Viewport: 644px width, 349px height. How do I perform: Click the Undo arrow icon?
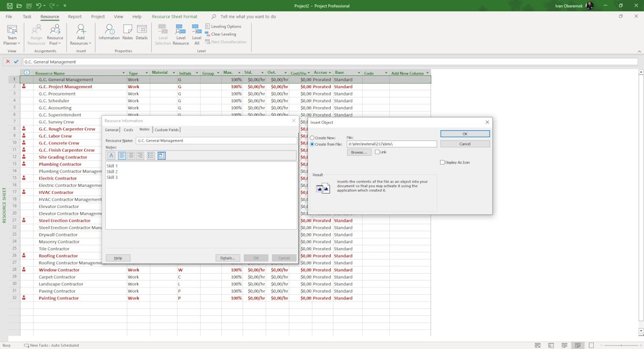click(39, 5)
